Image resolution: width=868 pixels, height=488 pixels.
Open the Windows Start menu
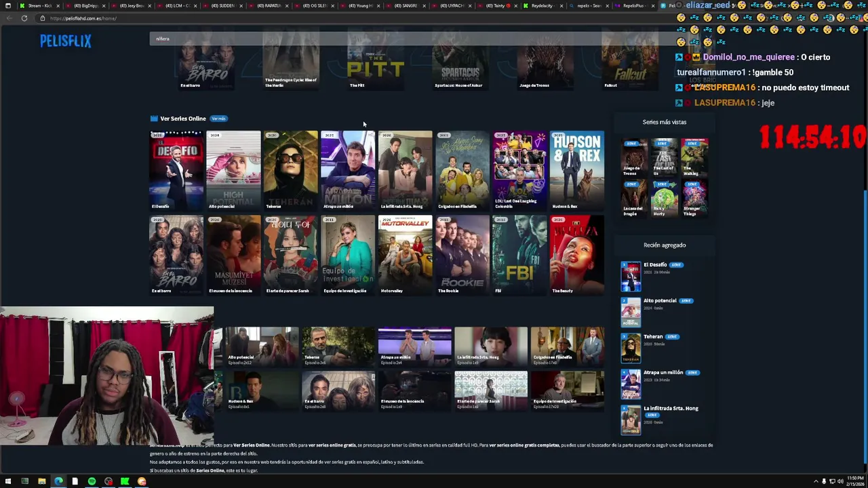pyautogui.click(x=7, y=482)
